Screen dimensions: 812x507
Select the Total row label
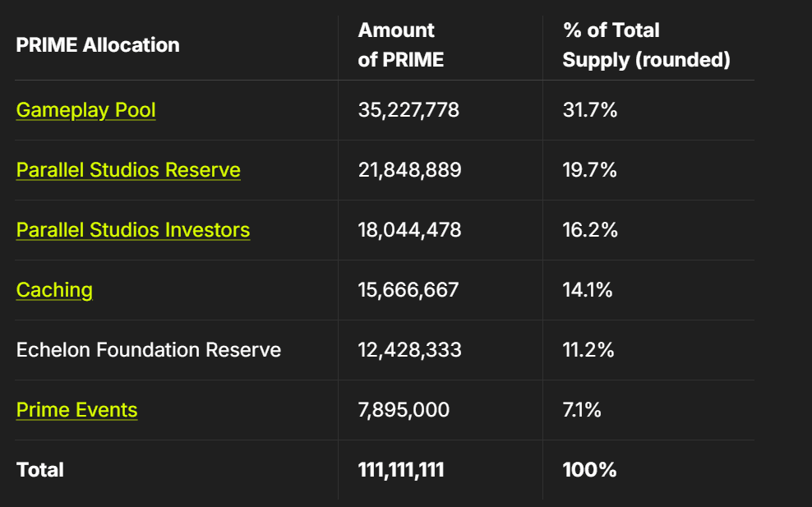tap(40, 470)
